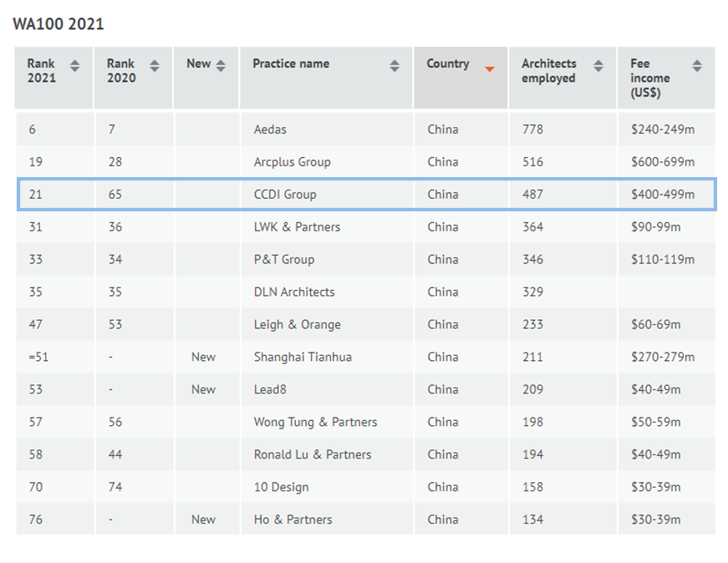Click the 778 architects employed value
Screen dimensions: 728x563
click(x=532, y=129)
